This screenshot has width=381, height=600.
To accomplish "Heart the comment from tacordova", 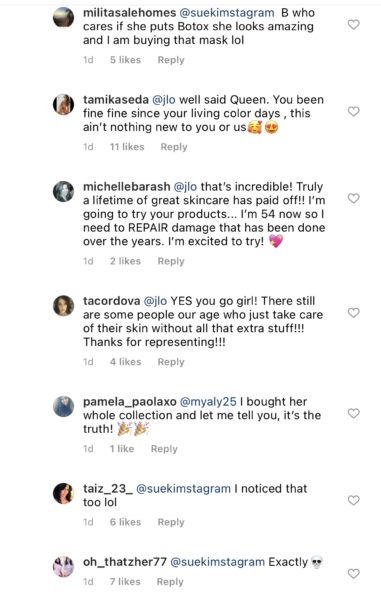I will click(353, 313).
